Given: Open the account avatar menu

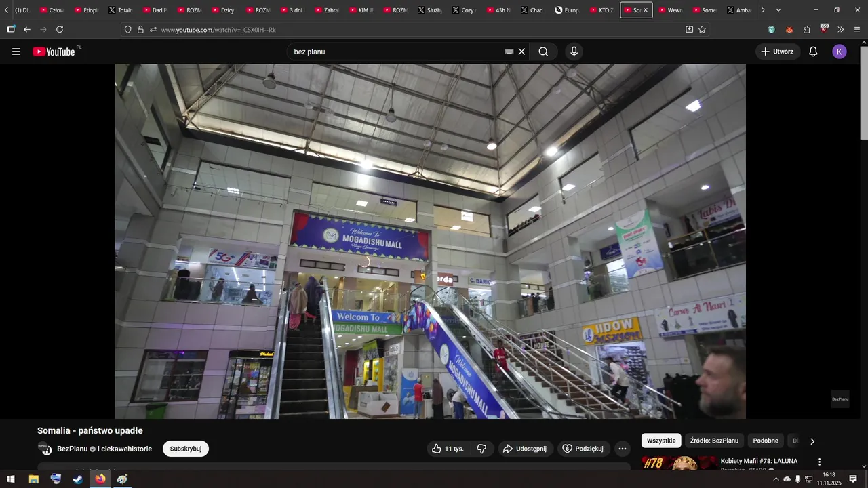Looking at the screenshot, I should tap(840, 52).
